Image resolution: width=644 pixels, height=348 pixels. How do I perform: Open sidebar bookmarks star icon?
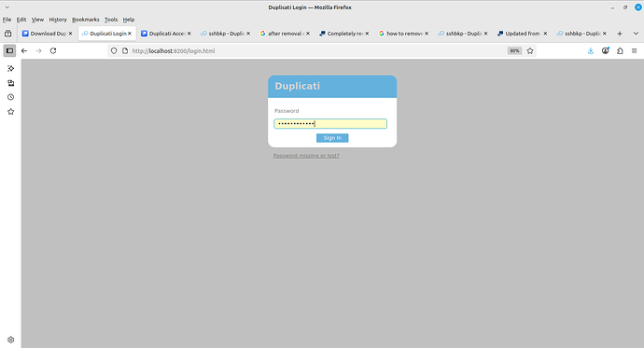point(10,112)
